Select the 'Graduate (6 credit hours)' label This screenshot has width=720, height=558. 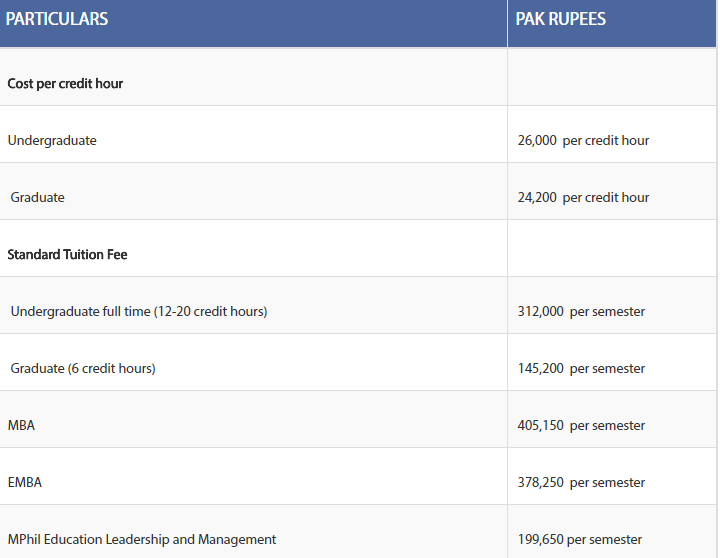click(x=83, y=368)
